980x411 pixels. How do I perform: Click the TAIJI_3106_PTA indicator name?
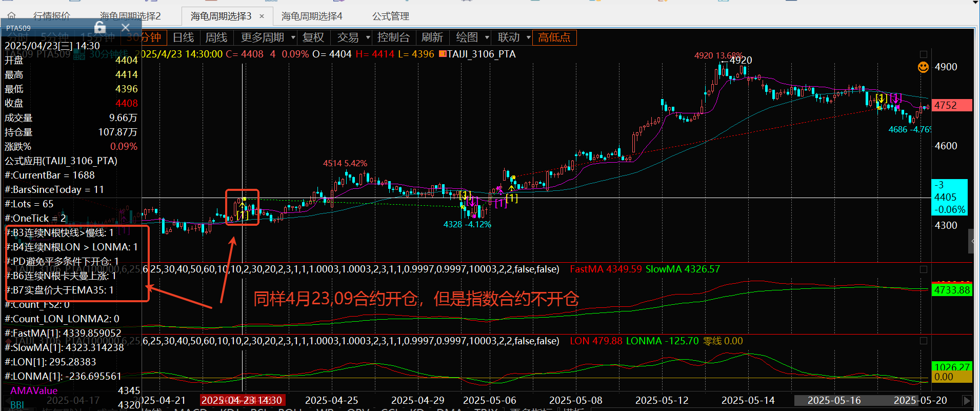point(482,54)
